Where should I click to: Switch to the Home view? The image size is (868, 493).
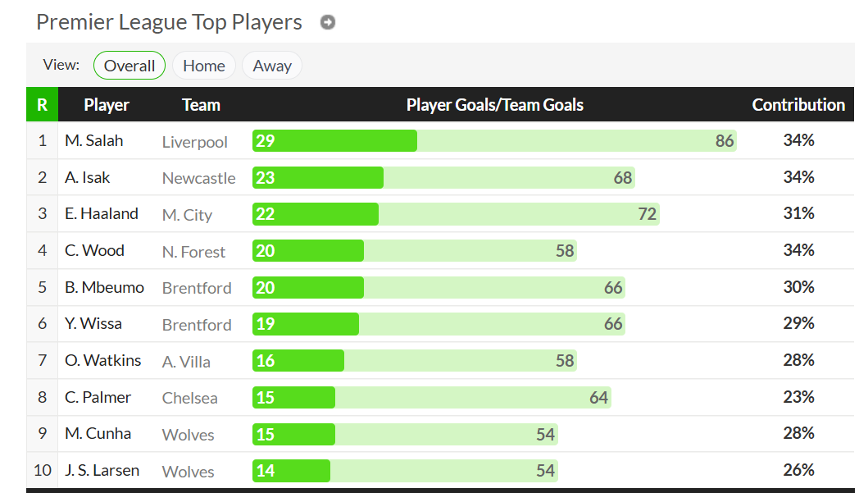coord(204,66)
